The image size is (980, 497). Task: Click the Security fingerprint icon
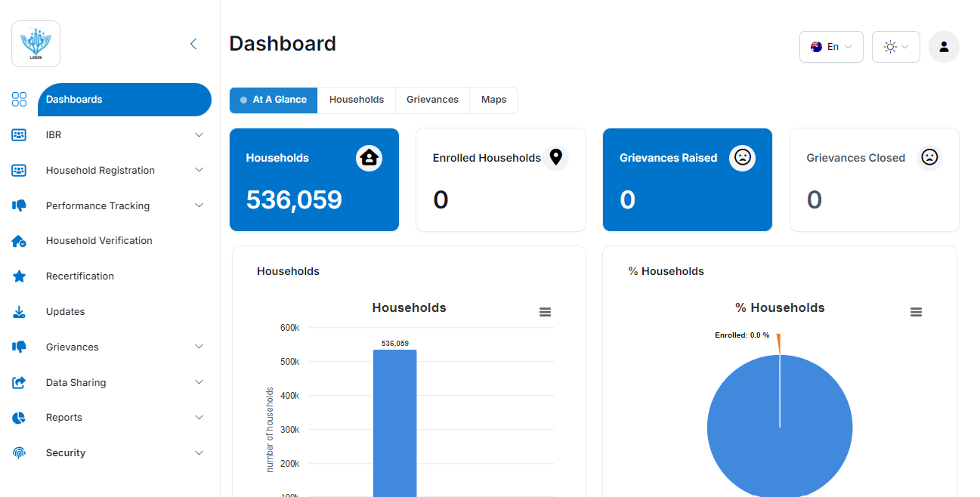19,453
